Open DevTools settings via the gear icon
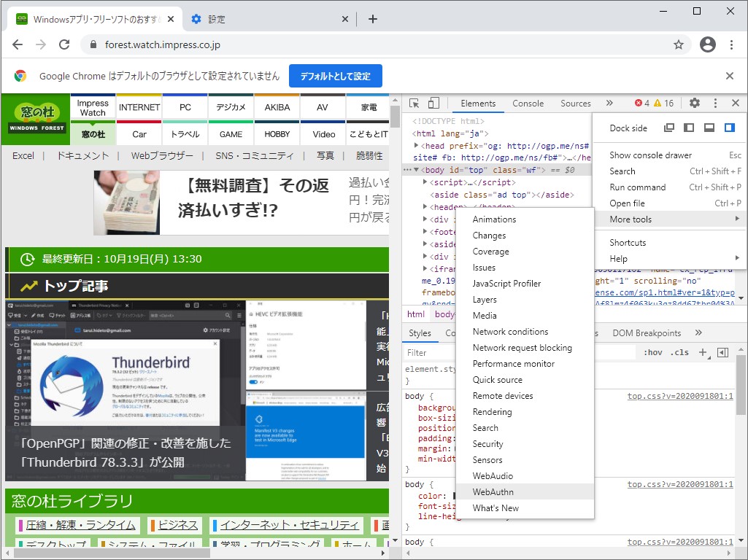 pos(694,104)
